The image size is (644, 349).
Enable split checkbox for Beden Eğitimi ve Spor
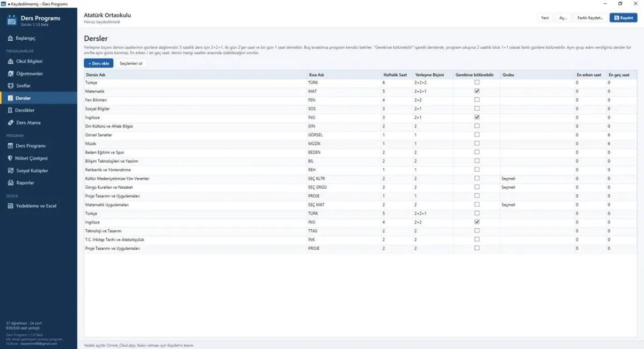click(x=477, y=152)
